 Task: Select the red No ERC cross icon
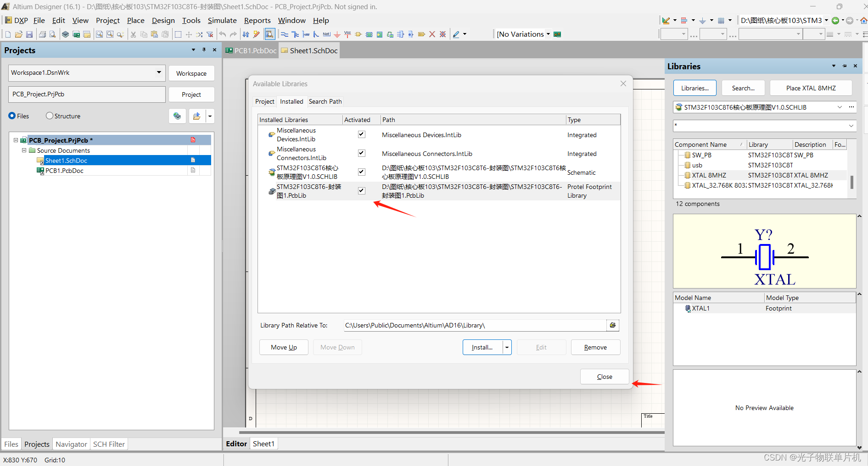click(432, 34)
